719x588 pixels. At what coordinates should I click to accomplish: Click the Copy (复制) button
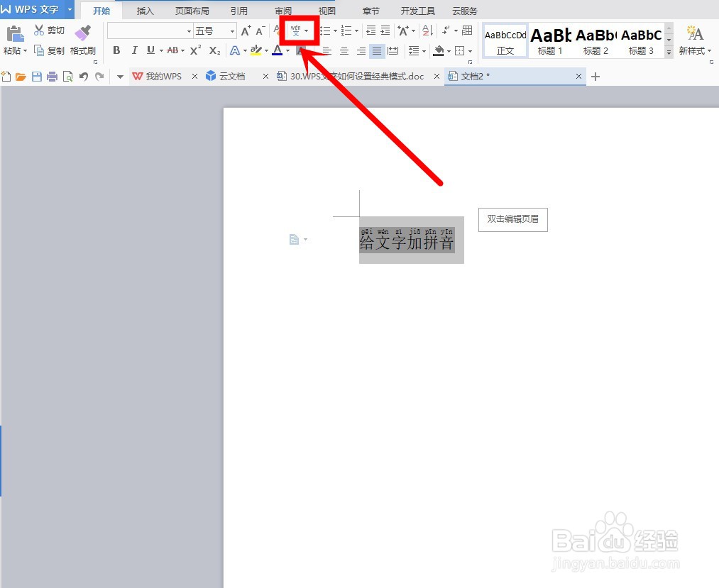tap(49, 50)
